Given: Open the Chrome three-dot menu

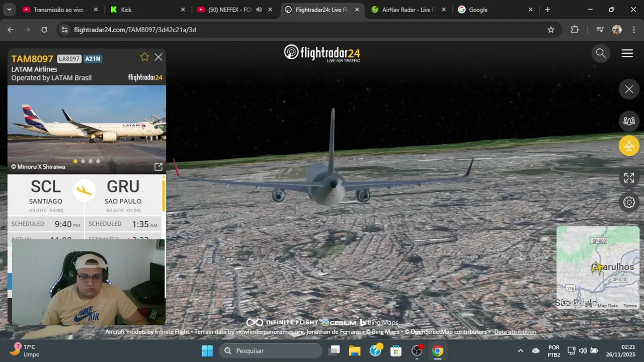Looking at the screenshot, I should click(x=633, y=30).
